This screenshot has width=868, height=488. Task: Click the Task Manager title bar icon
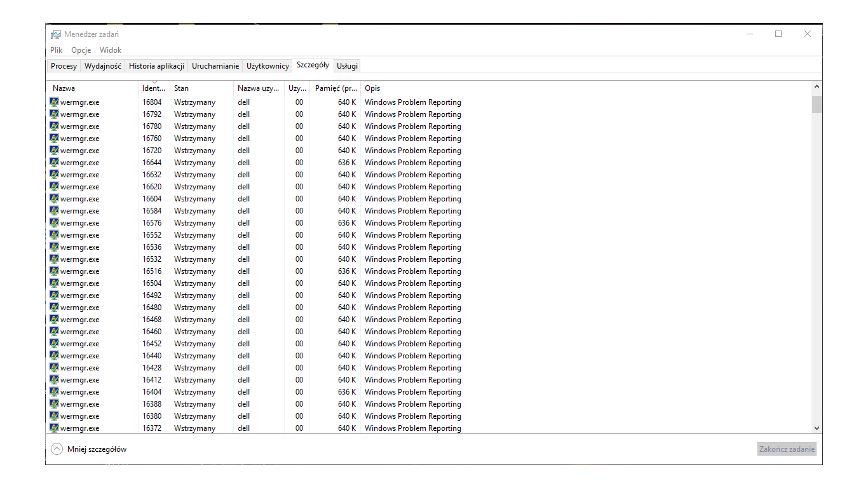(x=56, y=34)
